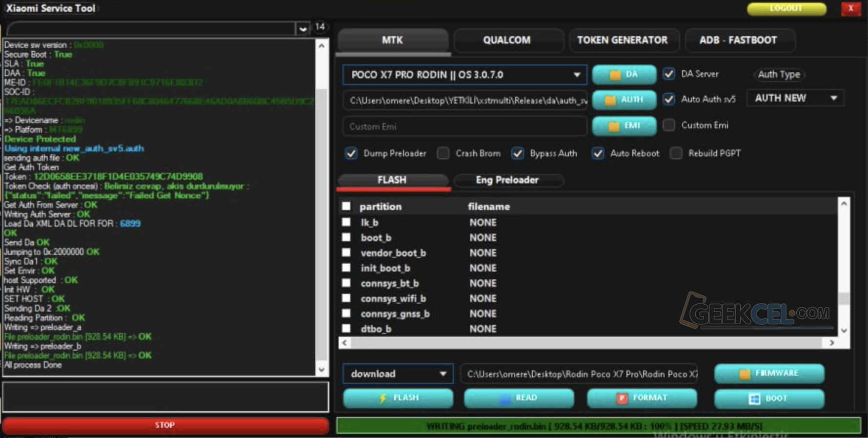Select the vendor_boot_b partition checkbox

[x=346, y=252]
